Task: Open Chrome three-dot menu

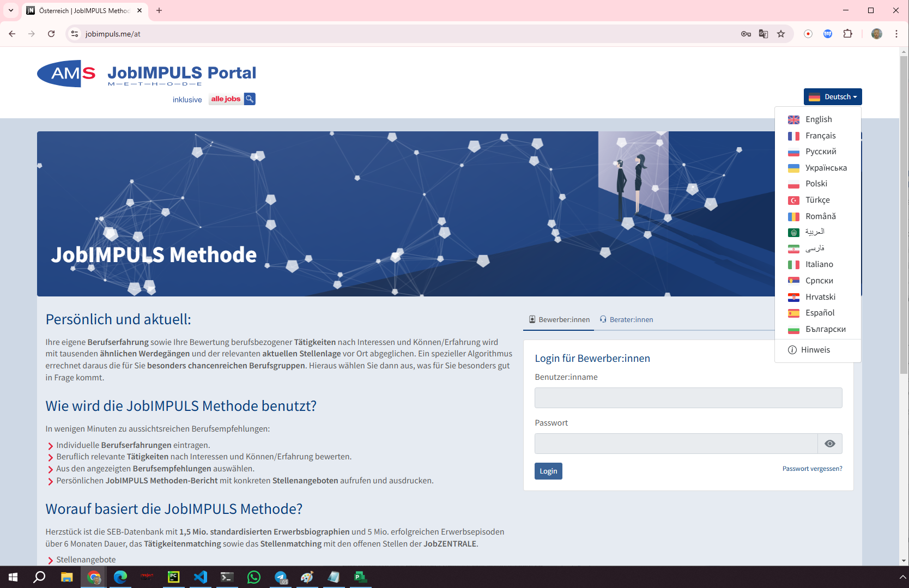Action: (896, 34)
